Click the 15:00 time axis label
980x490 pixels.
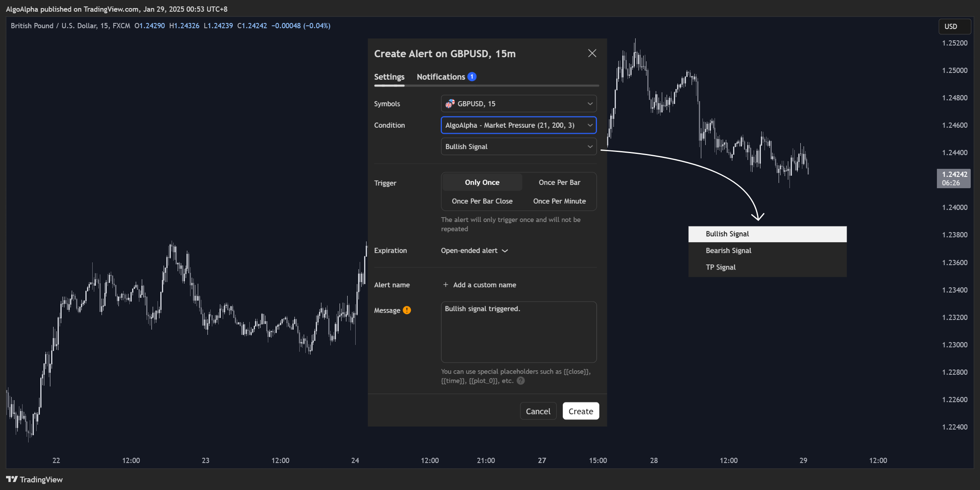(598, 461)
